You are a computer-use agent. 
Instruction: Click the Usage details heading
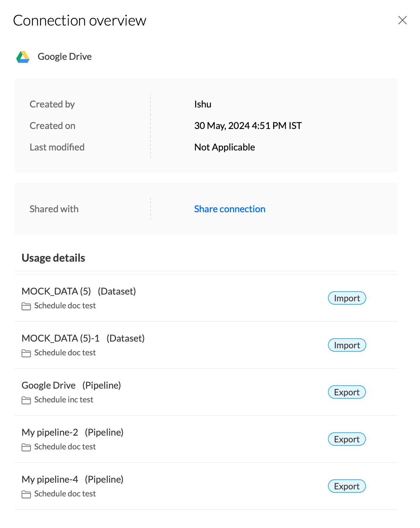(x=53, y=258)
